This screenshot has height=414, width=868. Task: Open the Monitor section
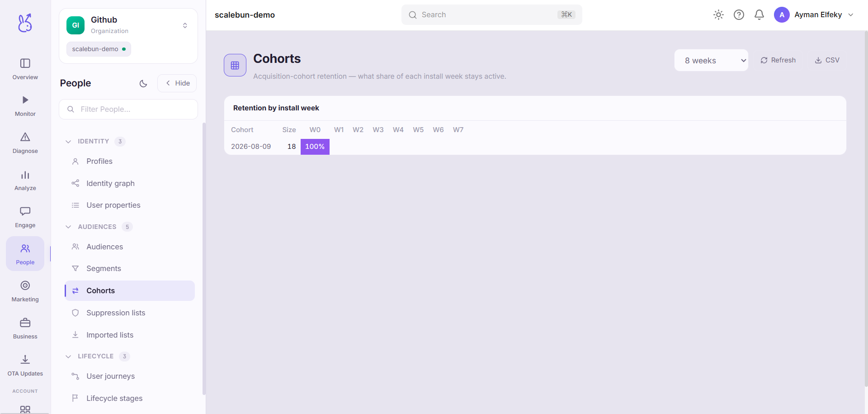point(25,106)
